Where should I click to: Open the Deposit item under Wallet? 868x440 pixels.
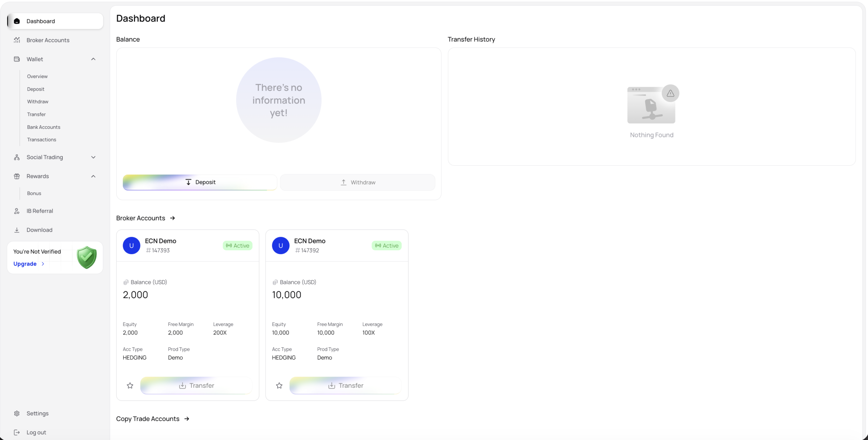[36, 89]
